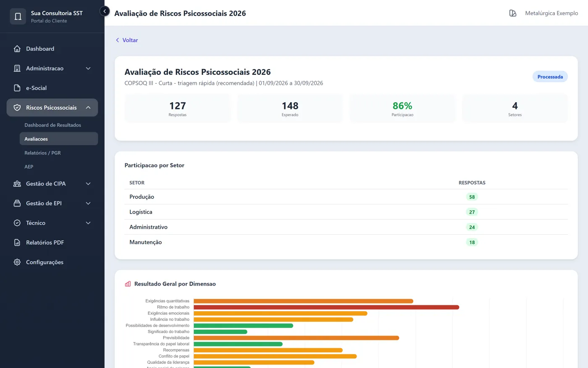The image size is (588, 368).
Task: Click the Gestão de CIPA people icon
Action: pyautogui.click(x=17, y=184)
